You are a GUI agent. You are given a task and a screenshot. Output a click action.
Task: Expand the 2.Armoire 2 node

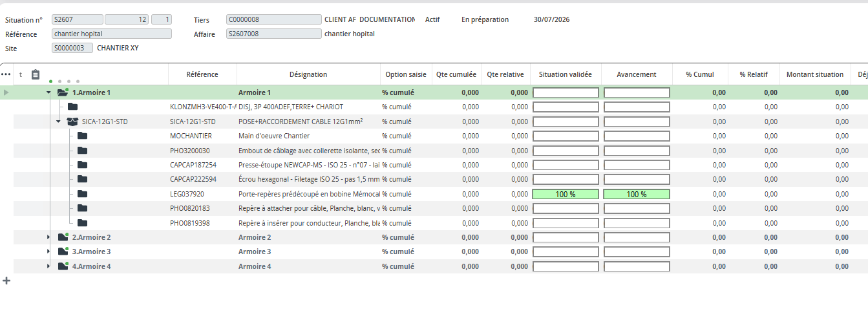point(48,237)
